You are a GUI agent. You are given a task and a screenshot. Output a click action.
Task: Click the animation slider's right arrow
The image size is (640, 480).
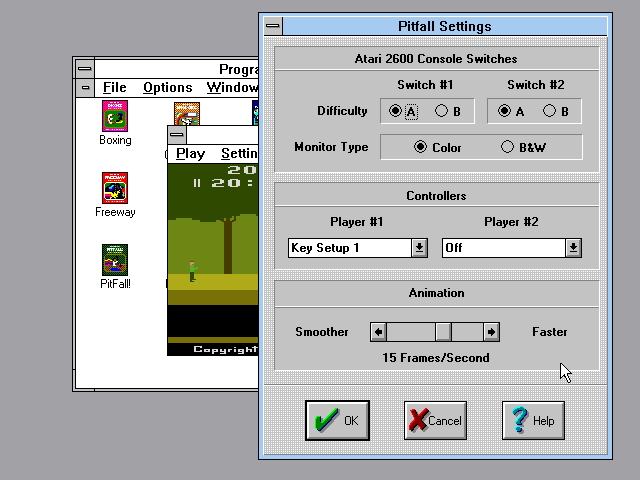click(x=491, y=332)
